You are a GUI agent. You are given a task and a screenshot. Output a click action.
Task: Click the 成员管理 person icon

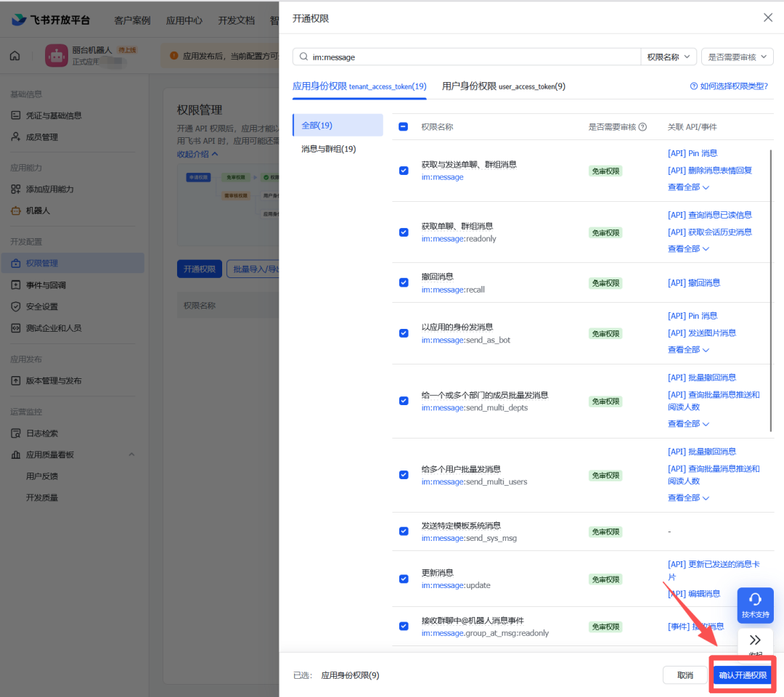[16, 137]
